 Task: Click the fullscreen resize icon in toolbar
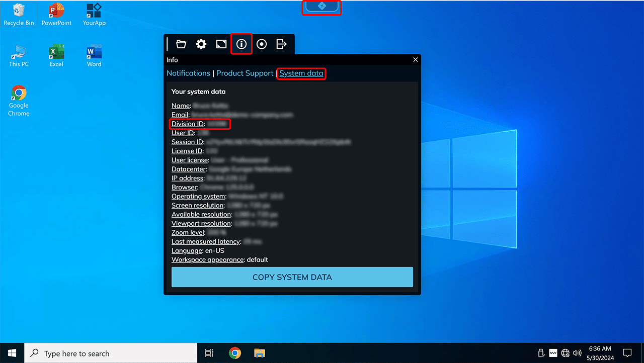point(221,44)
